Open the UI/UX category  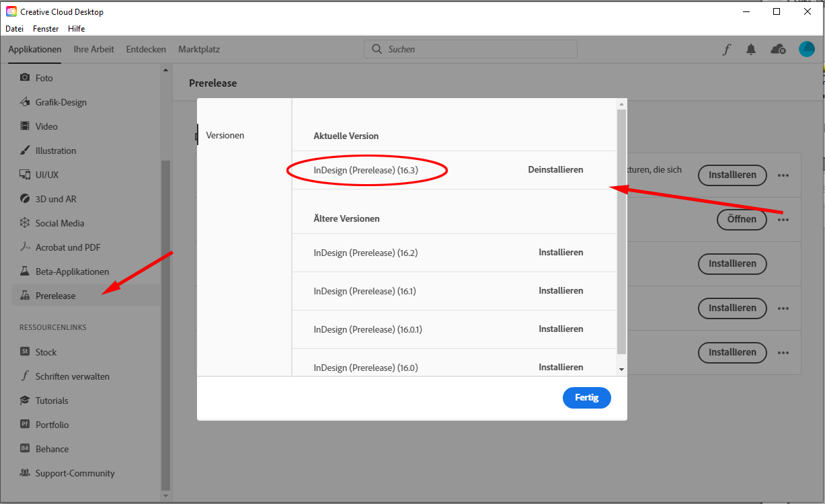(47, 175)
